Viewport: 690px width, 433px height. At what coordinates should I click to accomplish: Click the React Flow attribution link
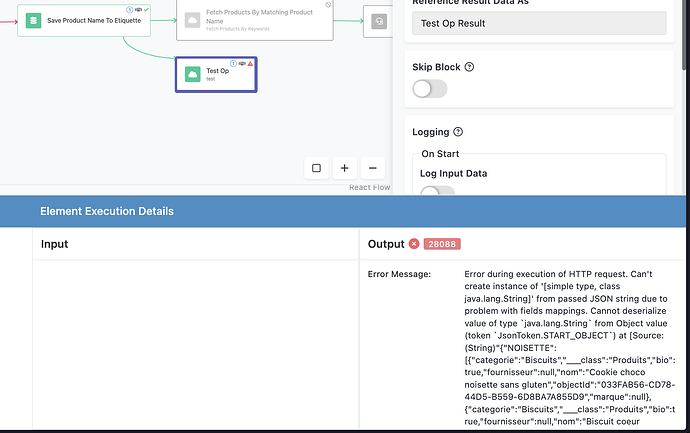(x=367, y=188)
